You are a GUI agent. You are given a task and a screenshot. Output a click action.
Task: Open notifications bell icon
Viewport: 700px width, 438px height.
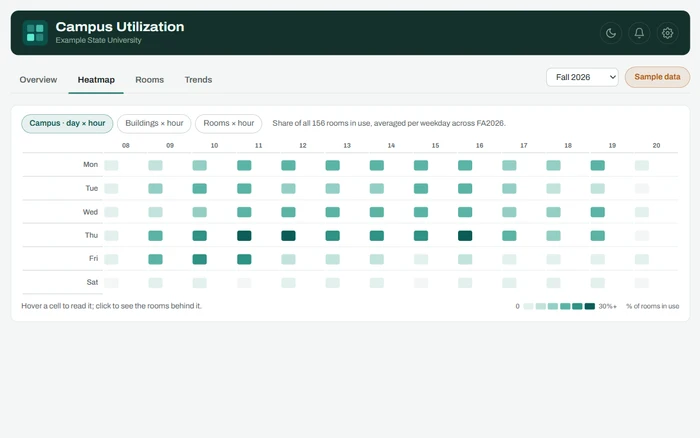(639, 33)
